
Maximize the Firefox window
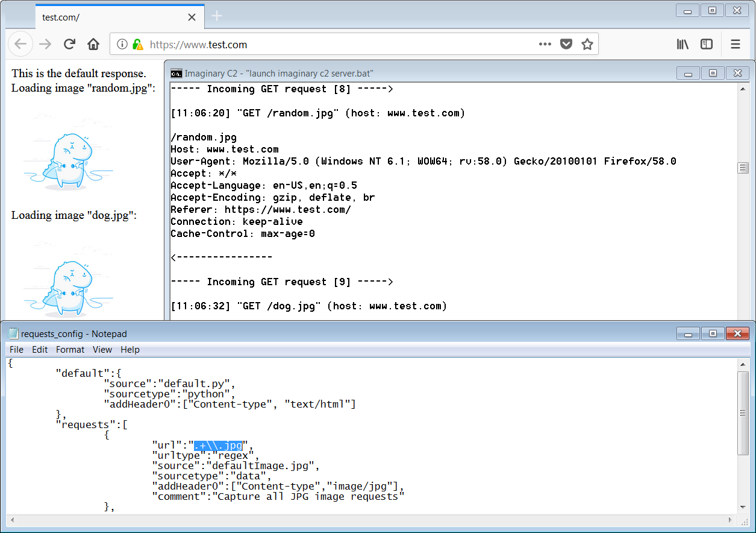click(712, 10)
